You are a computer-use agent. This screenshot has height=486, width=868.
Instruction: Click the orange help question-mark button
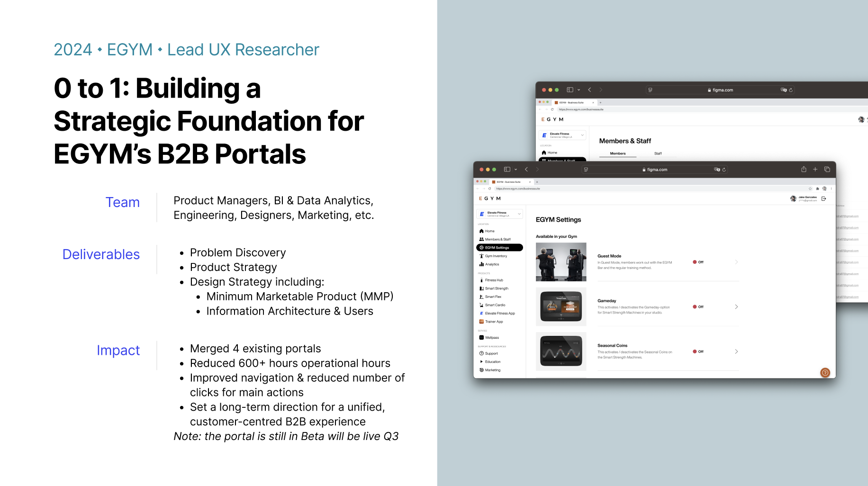click(x=825, y=373)
